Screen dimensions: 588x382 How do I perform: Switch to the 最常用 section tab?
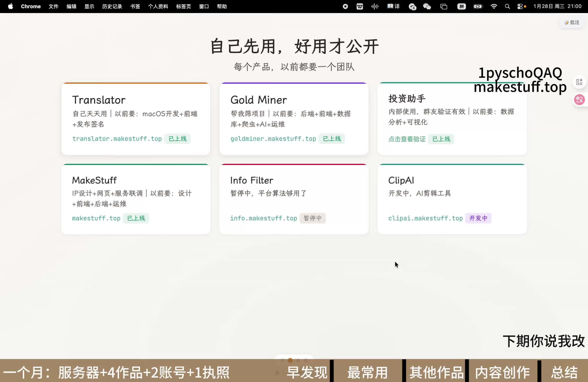367,372
